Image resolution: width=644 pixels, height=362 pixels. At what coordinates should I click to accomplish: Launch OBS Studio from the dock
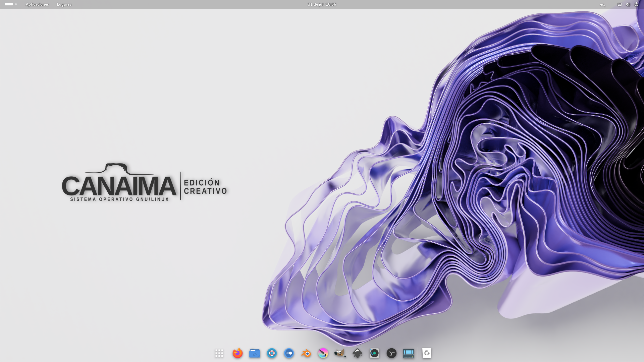tap(391, 353)
